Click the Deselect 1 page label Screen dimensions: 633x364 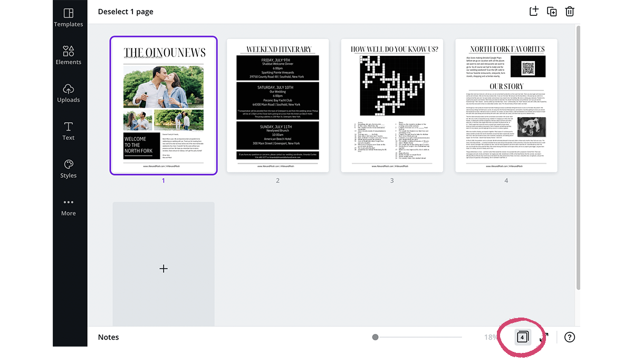pyautogui.click(x=126, y=11)
